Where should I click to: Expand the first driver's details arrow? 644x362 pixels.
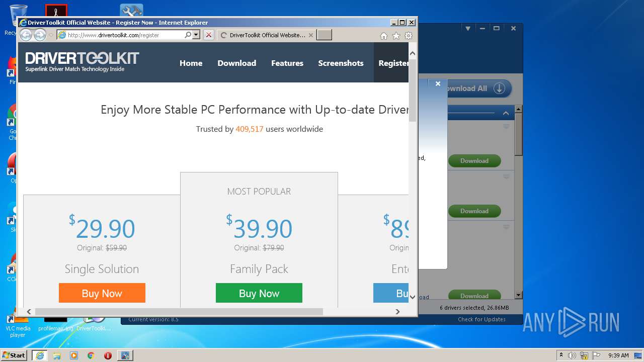coord(507,127)
